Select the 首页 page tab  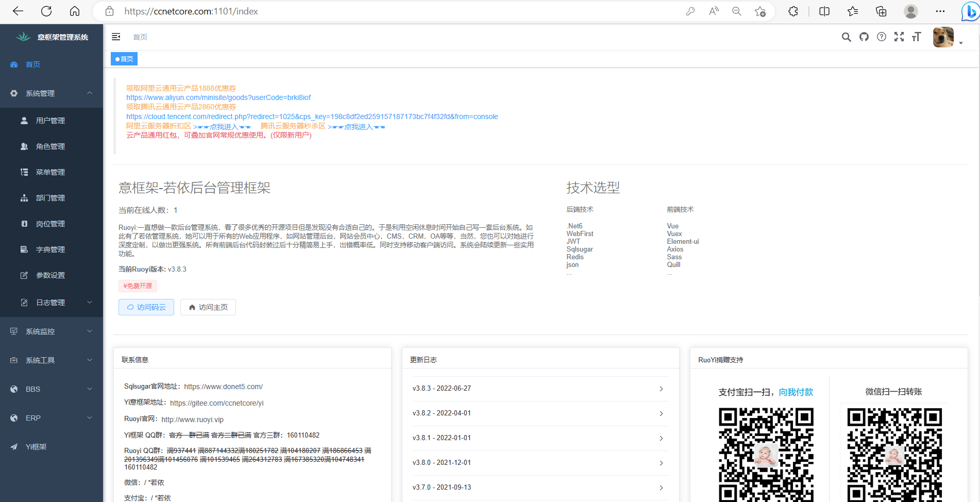pos(124,59)
